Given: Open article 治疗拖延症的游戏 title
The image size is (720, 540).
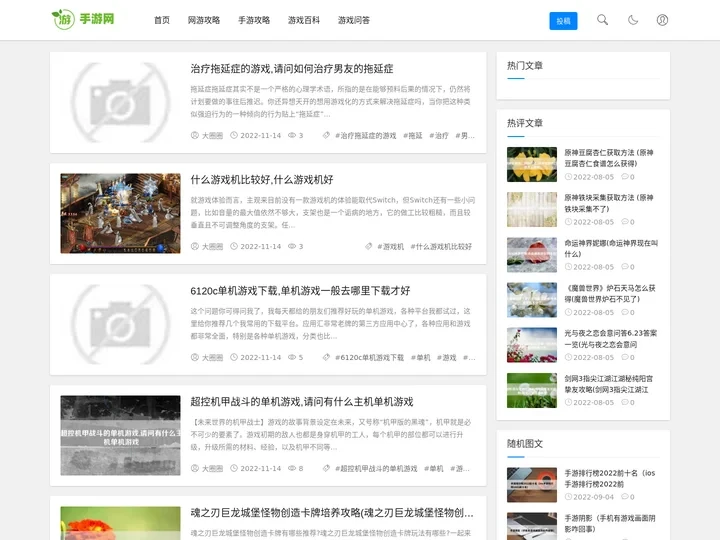Looking at the screenshot, I should [292, 69].
